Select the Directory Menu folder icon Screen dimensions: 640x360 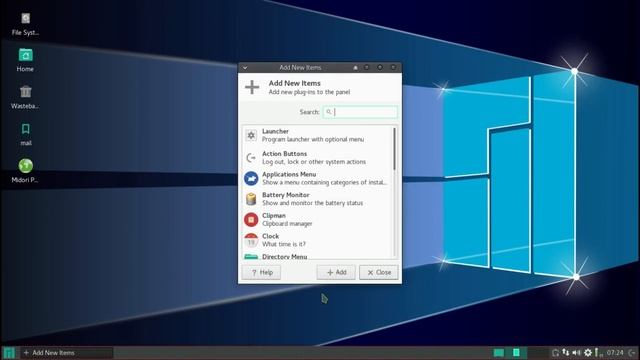251,256
